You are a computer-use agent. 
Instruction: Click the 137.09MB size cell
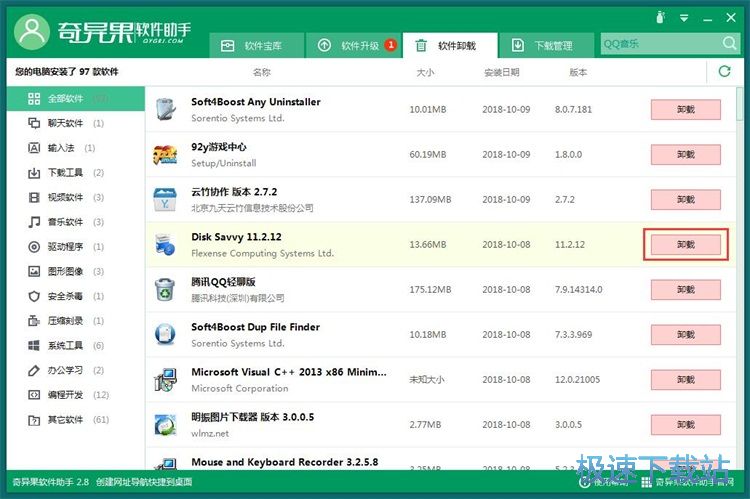point(430,200)
